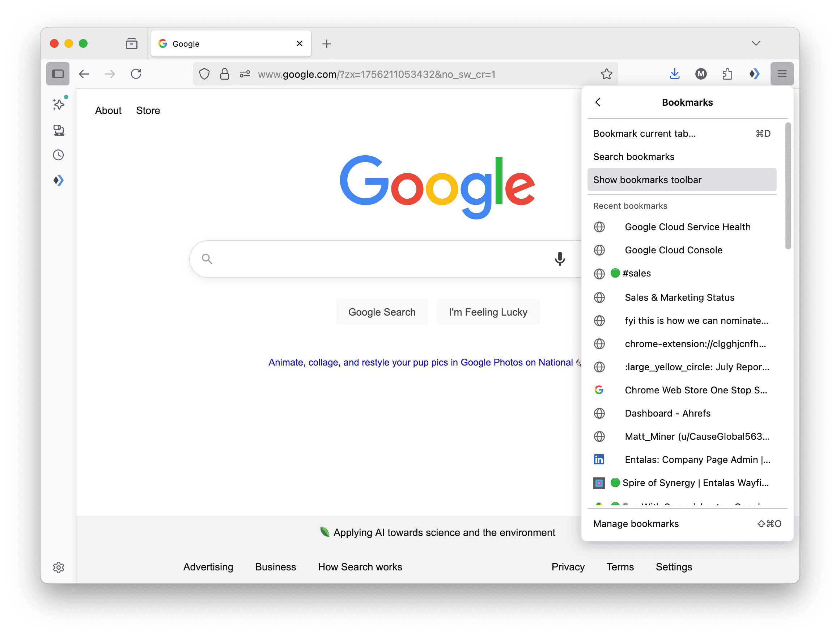
Task: Click the Mozilla account M icon
Action: [701, 74]
